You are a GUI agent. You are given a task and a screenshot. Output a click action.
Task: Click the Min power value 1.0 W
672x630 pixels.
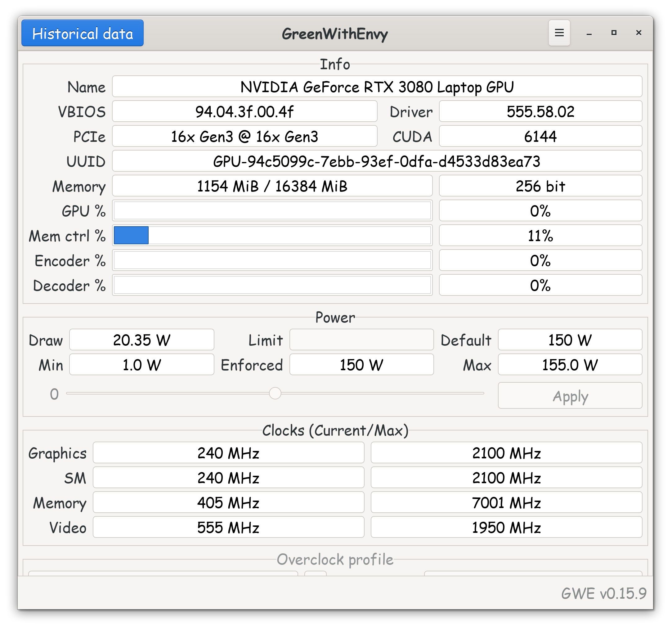point(142,365)
